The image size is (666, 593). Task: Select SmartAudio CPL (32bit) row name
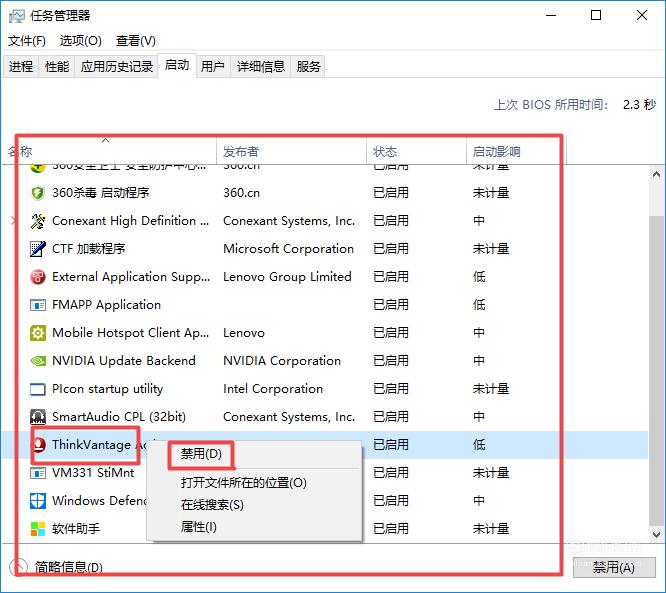coord(119,417)
